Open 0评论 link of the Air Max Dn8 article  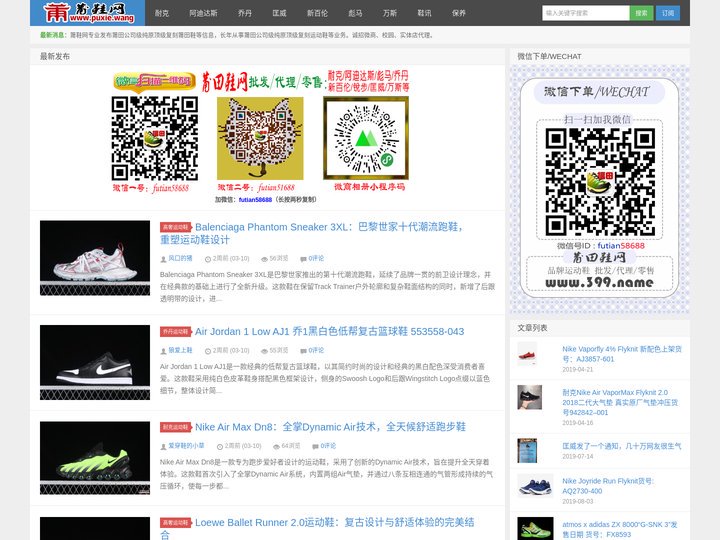[328, 446]
